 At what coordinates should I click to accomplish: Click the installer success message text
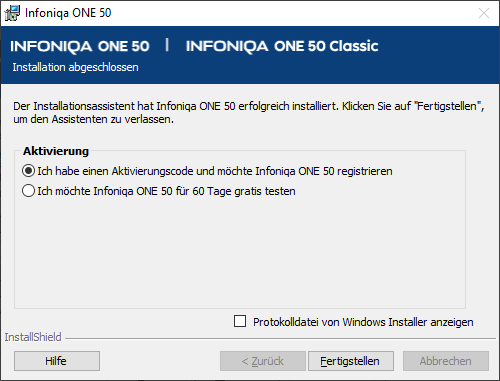click(x=249, y=113)
